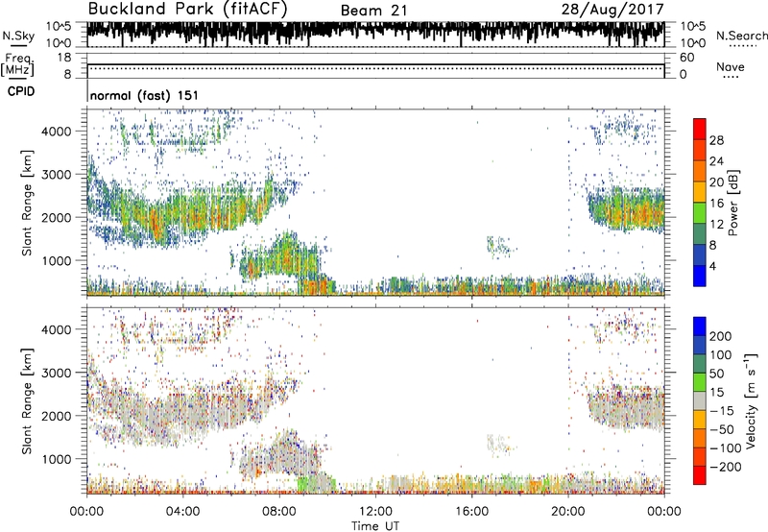
Task: Click the 'Velocity [m s-1]' colorbar title
Action: point(751,400)
